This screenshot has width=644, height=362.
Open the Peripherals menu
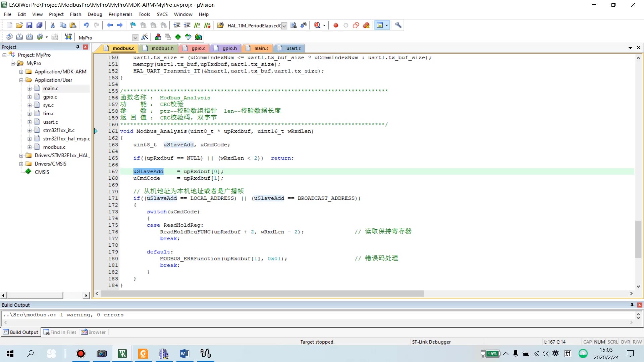click(x=120, y=14)
